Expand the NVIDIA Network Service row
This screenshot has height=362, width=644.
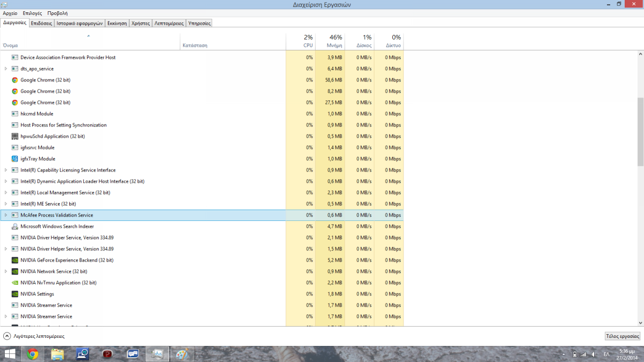pos(5,271)
